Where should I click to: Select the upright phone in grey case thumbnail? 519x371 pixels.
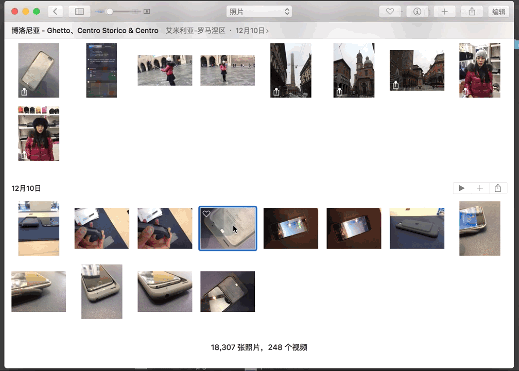click(101, 292)
